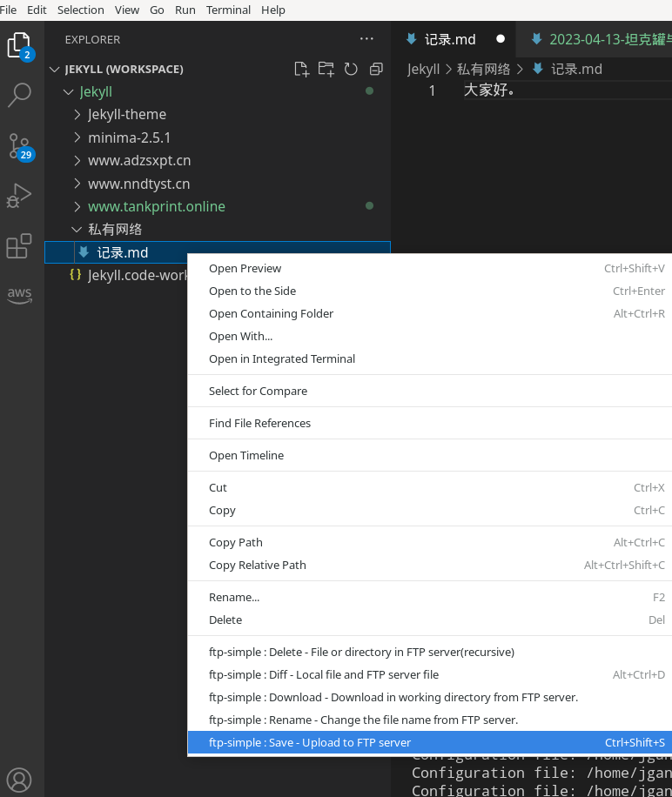Click the EXPLORER panel title
Screen dimensions: 672x797
pyautogui.click(x=92, y=39)
